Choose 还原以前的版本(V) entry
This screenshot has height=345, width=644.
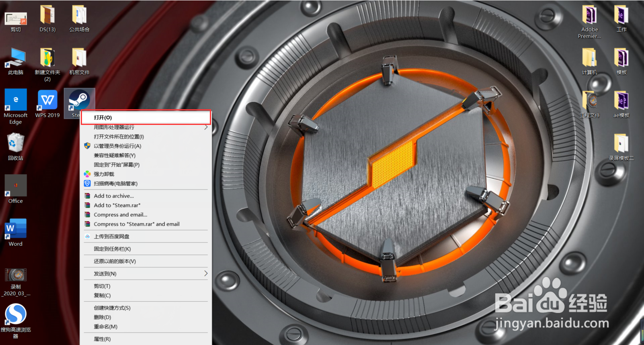[146, 261]
